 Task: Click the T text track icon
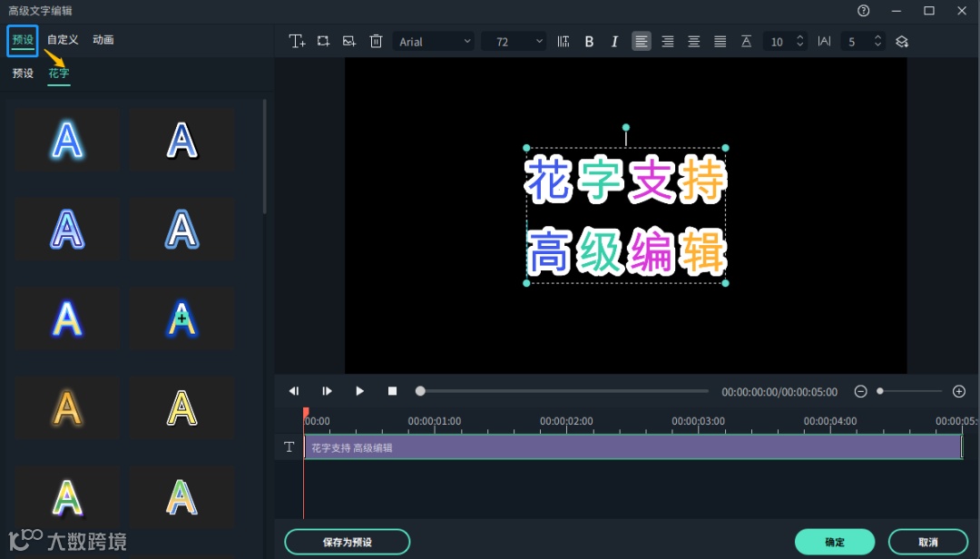point(289,446)
